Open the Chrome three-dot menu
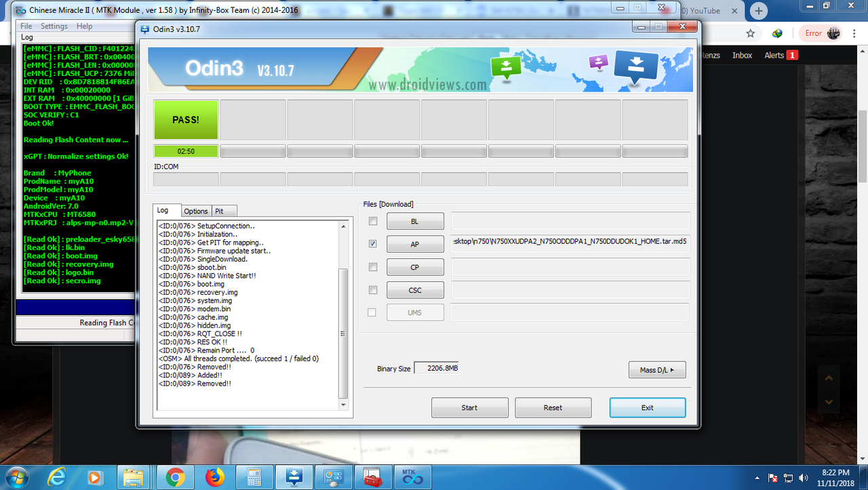The height and width of the screenshot is (490, 868). tap(855, 33)
